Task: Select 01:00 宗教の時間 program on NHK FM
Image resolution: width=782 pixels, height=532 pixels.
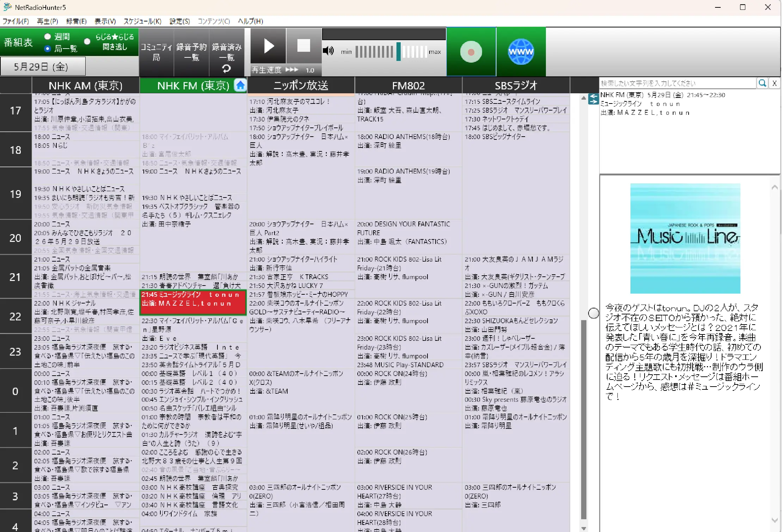Action: (x=193, y=421)
